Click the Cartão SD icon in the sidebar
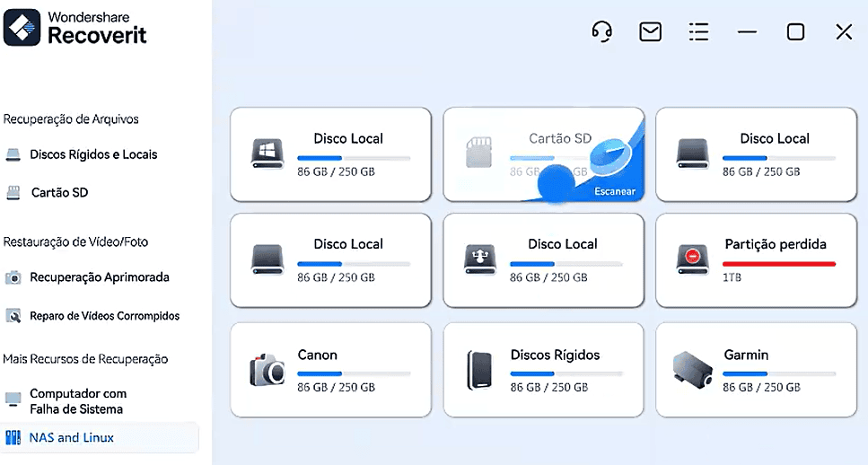This screenshot has height=465, width=868. [x=13, y=193]
